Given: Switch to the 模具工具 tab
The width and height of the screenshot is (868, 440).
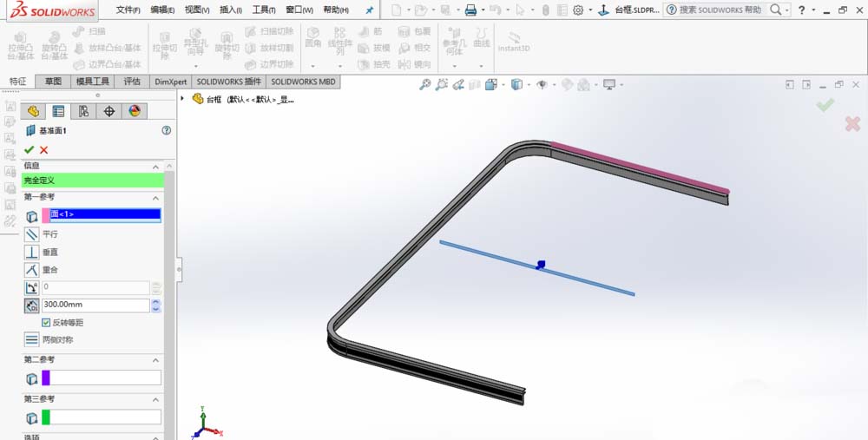Looking at the screenshot, I should (93, 82).
